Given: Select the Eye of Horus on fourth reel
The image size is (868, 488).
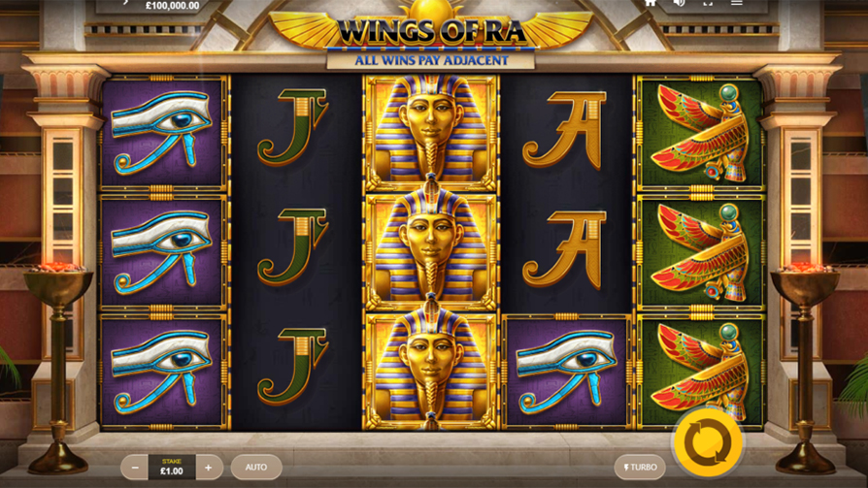Looking at the screenshot, I should 566,372.
